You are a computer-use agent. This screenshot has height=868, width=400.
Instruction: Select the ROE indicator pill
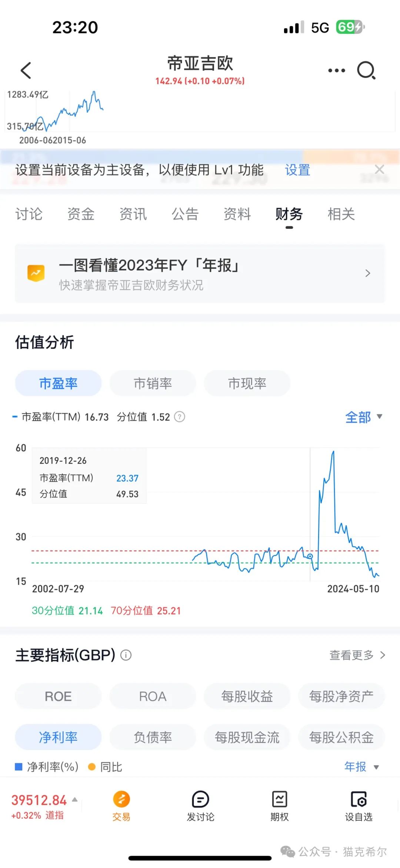click(x=58, y=696)
